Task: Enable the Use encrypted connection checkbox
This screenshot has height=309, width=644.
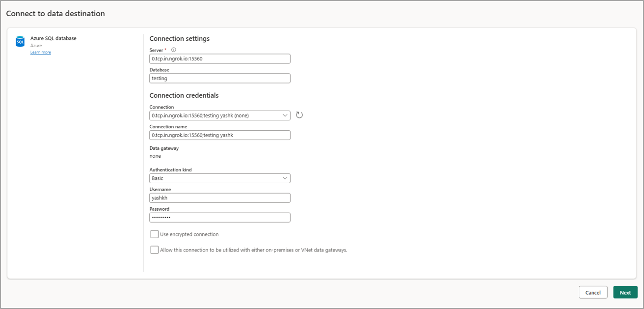Action: [x=154, y=234]
